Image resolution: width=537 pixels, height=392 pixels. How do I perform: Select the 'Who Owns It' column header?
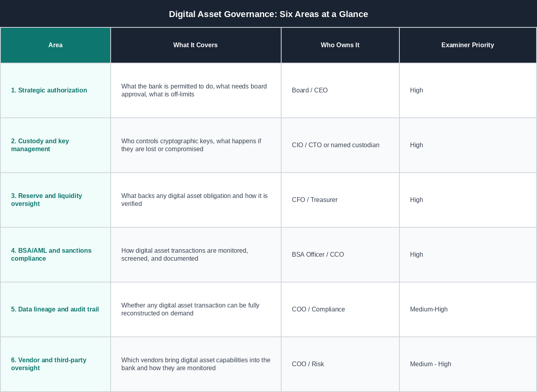coord(340,45)
